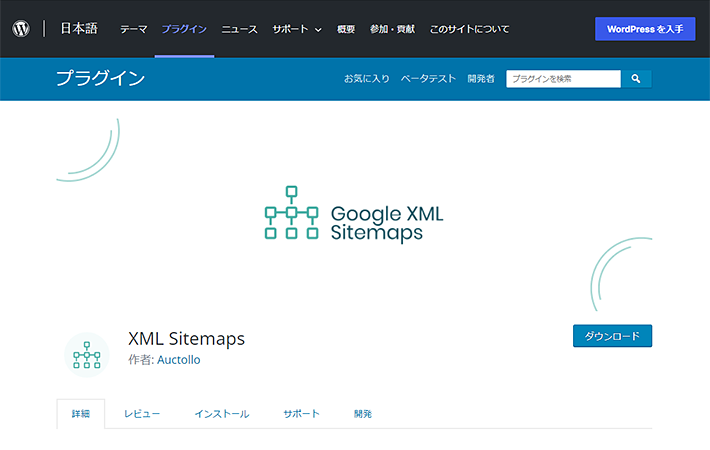Click the magnifier search button

(x=636, y=79)
